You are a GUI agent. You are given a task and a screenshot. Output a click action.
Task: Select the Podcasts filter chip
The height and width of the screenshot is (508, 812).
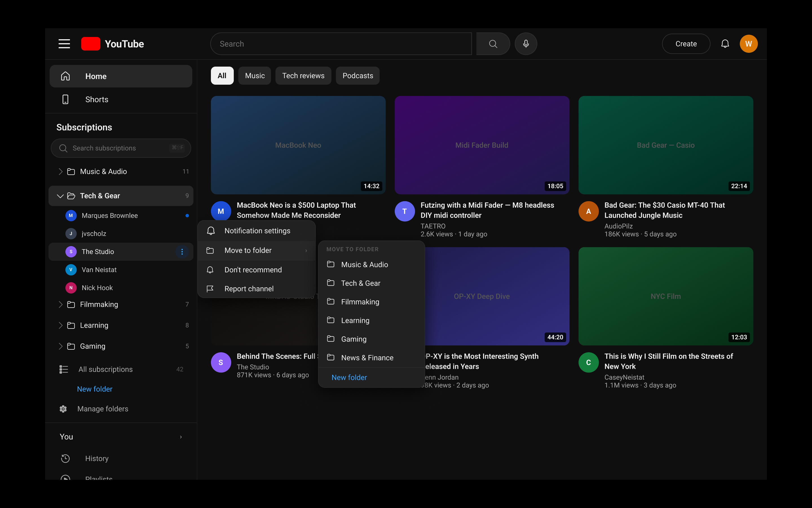pos(358,76)
